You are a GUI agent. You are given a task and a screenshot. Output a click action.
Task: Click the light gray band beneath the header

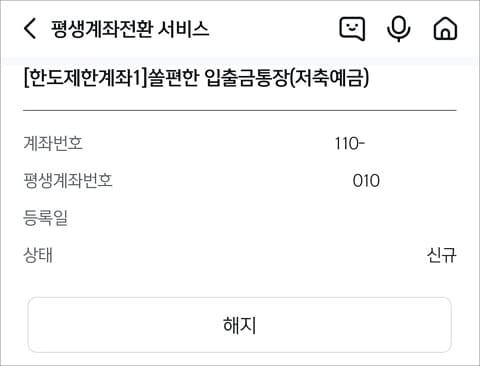click(240, 61)
